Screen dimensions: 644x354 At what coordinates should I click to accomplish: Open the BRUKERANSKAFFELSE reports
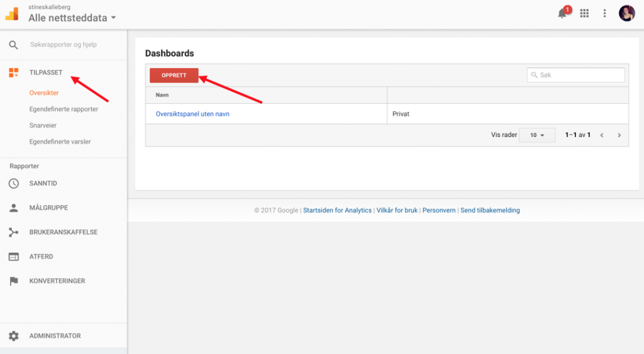pos(64,233)
